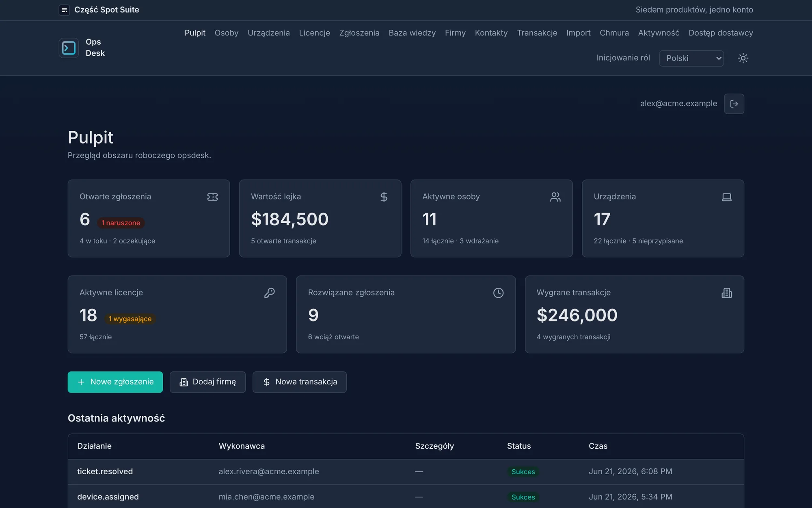The width and height of the screenshot is (812, 508).
Task: Click the ticket icon on Otwarte zgłoszenia card
Action: (212, 197)
